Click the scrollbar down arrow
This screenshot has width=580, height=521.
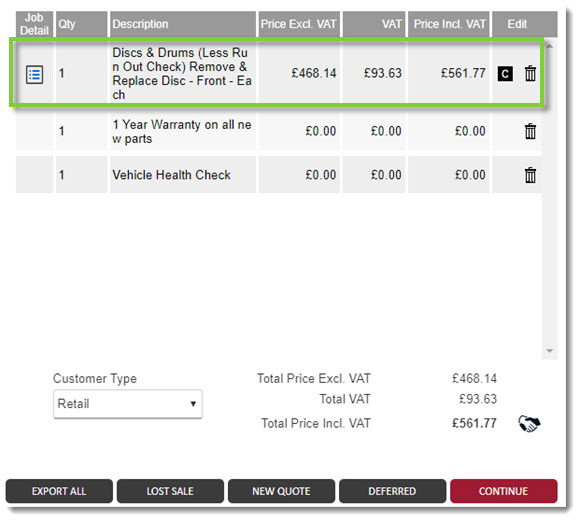549,350
